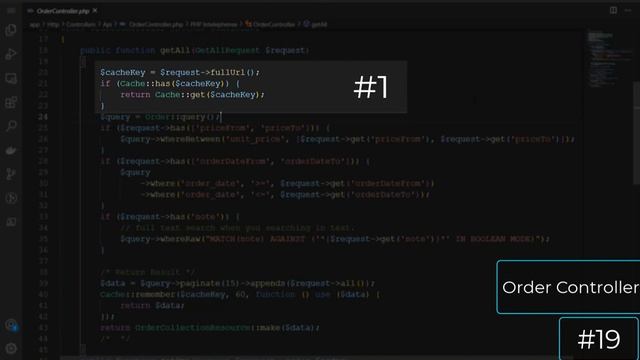Click the 'public function getAll' declaration line
Viewport: 640px width, 360px height.
click(195, 51)
